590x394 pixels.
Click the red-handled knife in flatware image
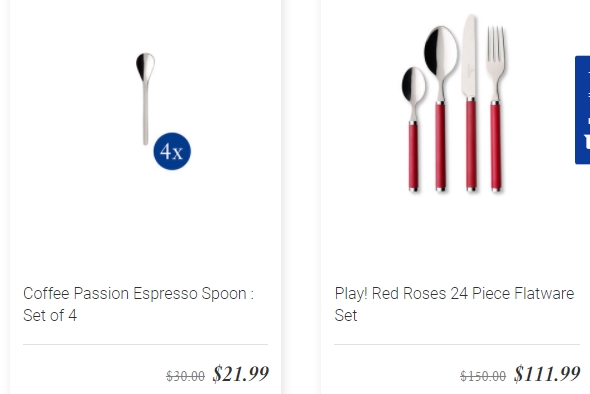point(470,103)
